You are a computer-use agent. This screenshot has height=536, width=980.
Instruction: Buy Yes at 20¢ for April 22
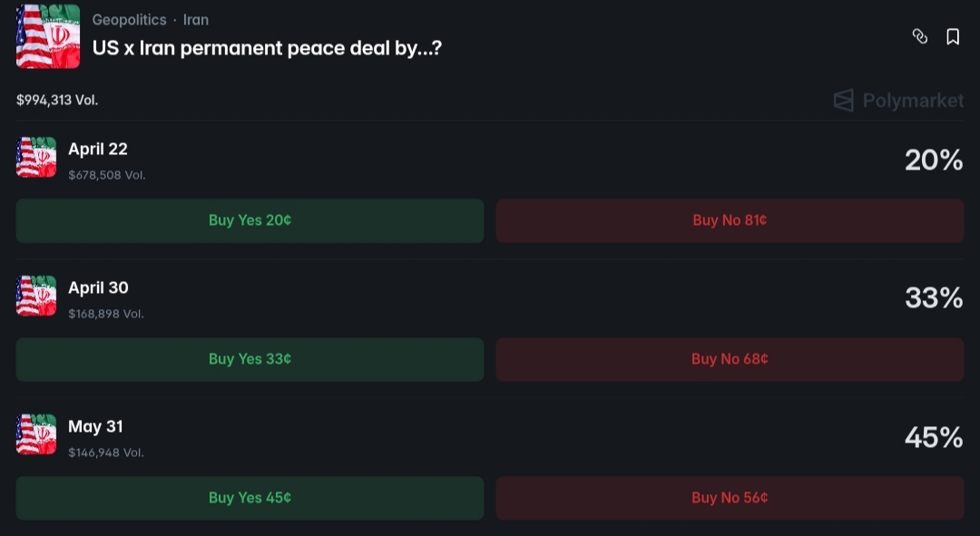(x=250, y=220)
